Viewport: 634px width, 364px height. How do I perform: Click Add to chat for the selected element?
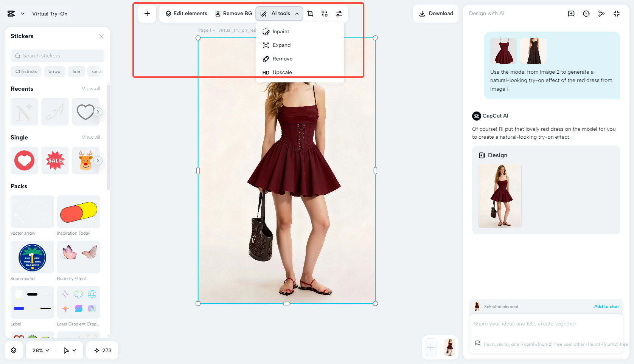click(x=606, y=307)
